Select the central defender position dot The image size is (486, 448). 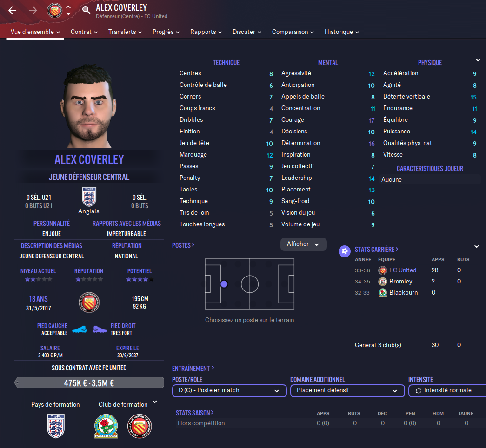(x=224, y=284)
